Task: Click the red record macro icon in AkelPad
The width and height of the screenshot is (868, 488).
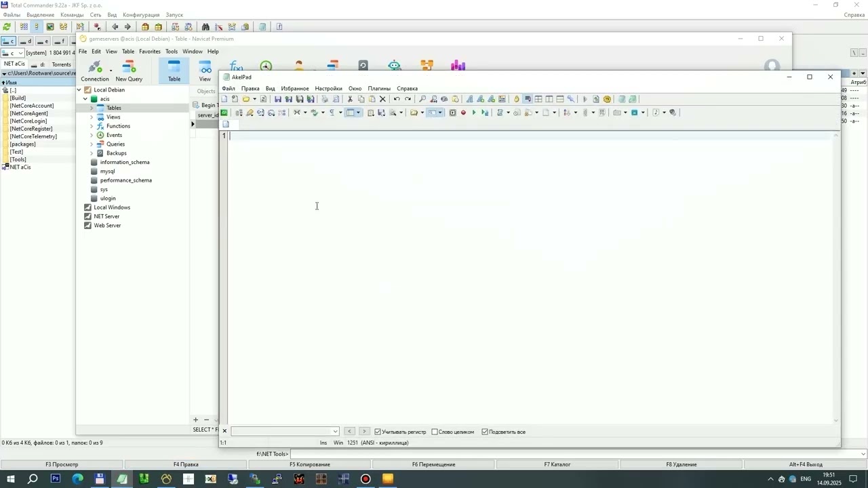Action: coord(464,113)
